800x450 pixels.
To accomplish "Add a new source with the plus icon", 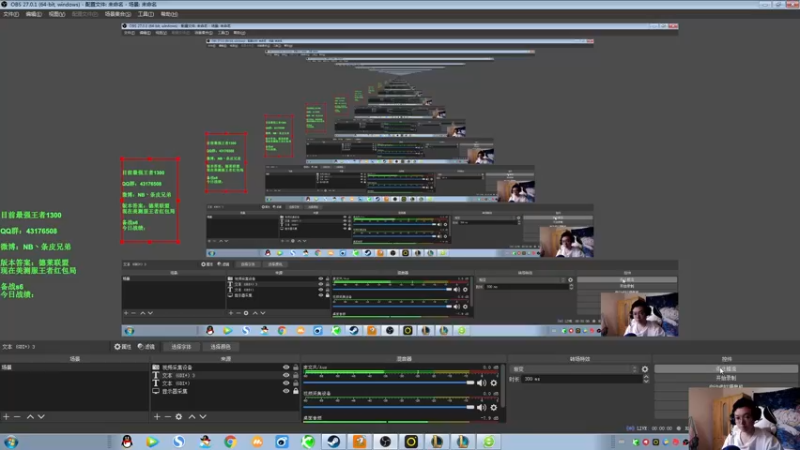I will point(157,417).
